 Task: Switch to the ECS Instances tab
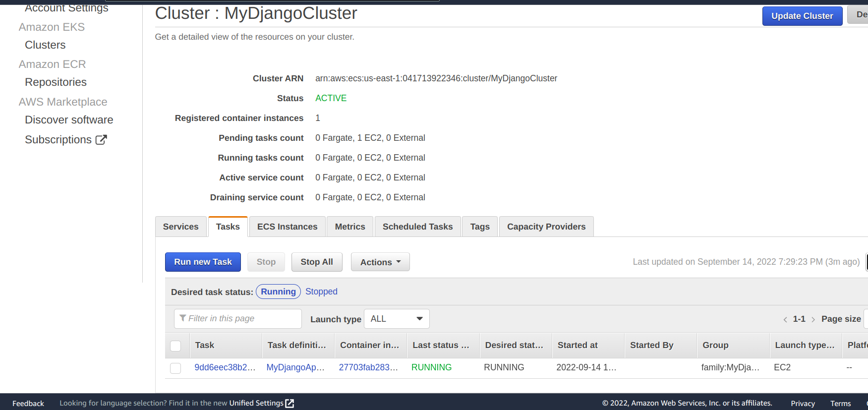[287, 227]
